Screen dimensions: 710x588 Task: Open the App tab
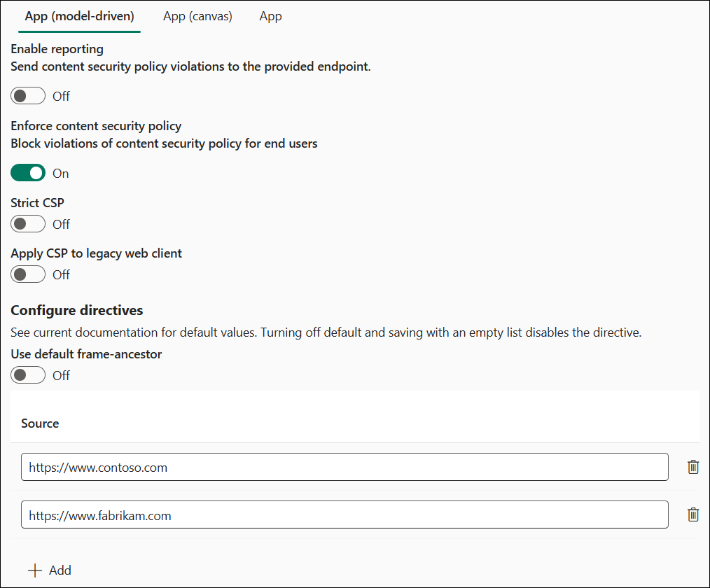(271, 15)
